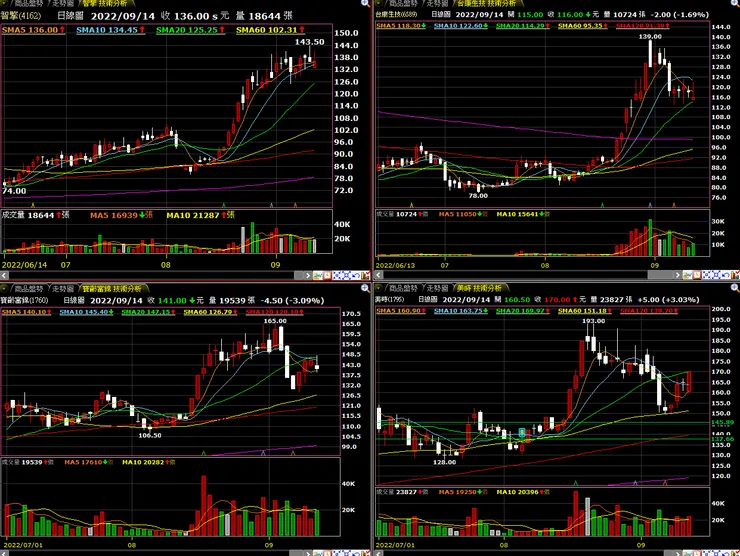The height and width of the screenshot is (556, 740).
Task: Click the 日線圖 period label in the 寶齡富錦 header
Action: click(74, 300)
